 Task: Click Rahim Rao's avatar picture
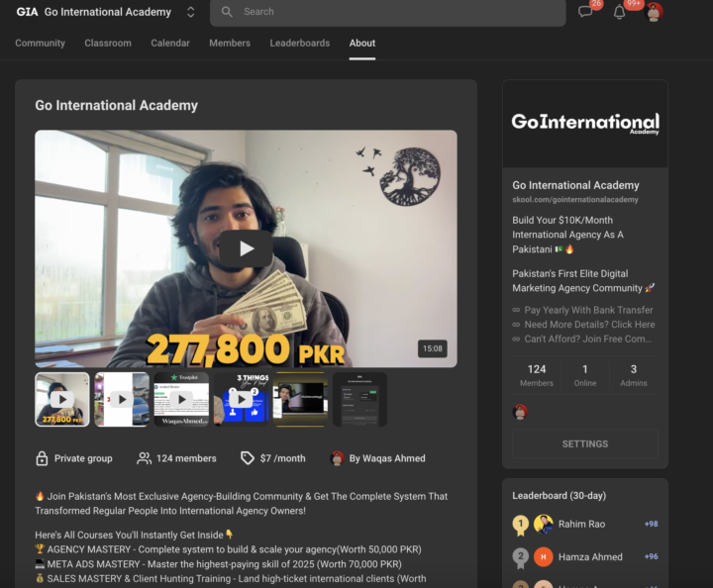(x=544, y=524)
